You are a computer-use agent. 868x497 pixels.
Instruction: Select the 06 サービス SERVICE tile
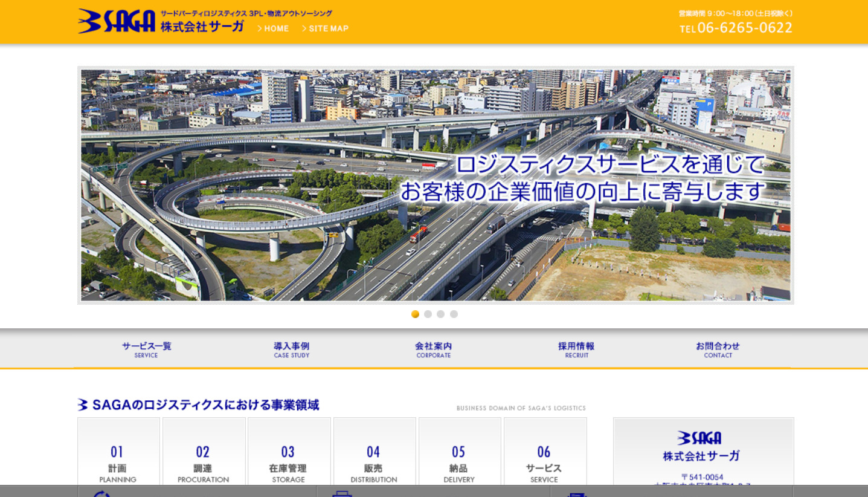545,451
